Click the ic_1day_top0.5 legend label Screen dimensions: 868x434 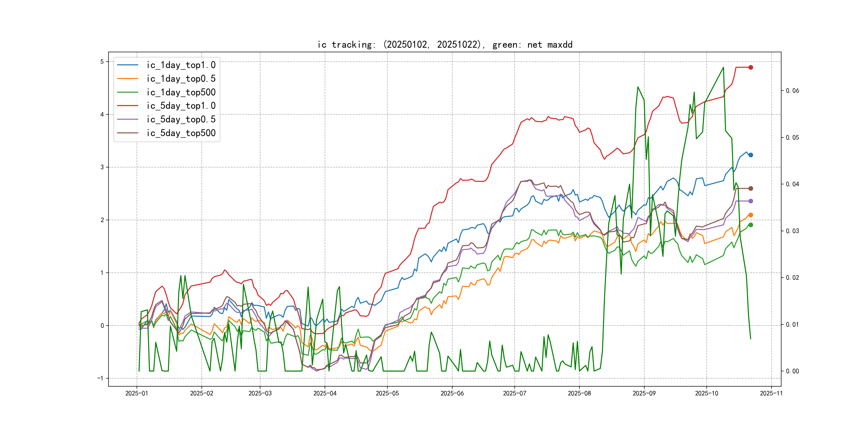pyautogui.click(x=181, y=78)
